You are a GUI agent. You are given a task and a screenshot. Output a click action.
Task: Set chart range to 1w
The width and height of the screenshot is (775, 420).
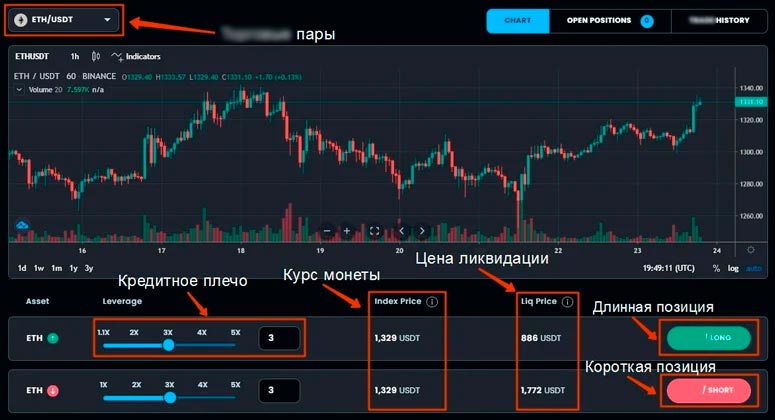click(39, 268)
